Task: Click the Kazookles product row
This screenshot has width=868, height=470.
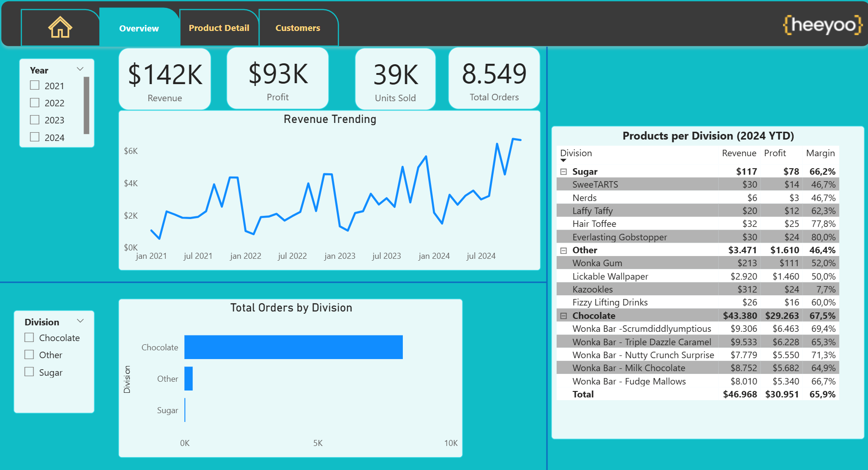Action: 698,289
